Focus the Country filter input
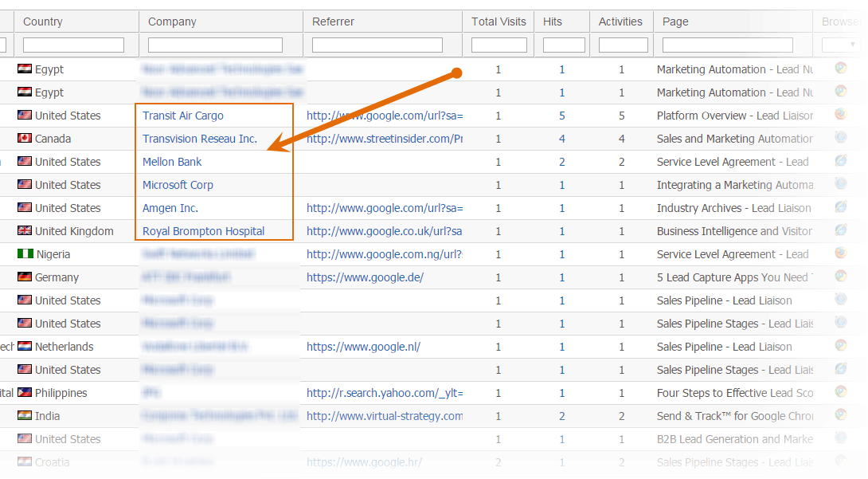 pyautogui.click(x=73, y=45)
